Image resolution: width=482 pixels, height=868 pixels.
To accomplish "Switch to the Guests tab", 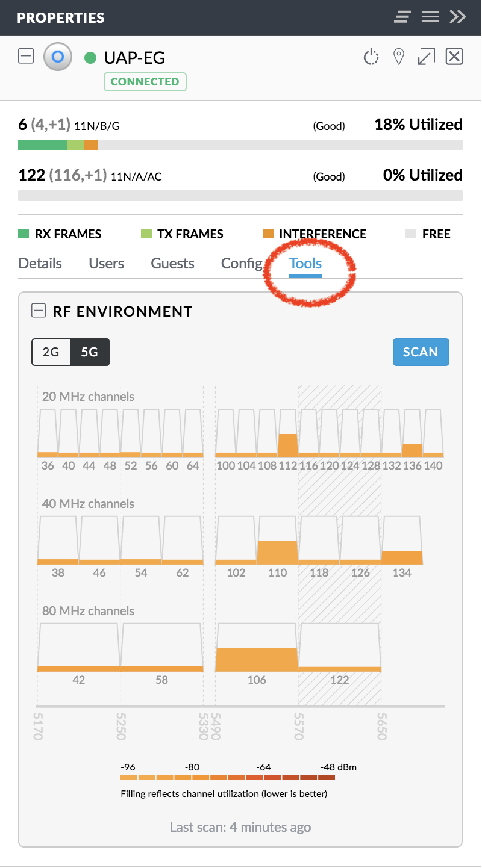I will [172, 264].
